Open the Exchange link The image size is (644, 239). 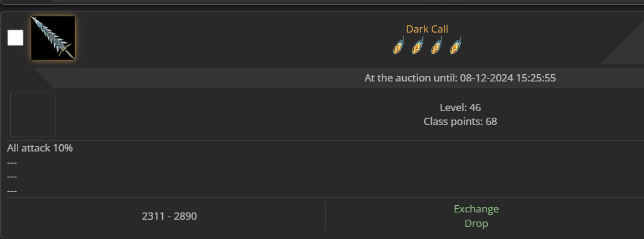pyautogui.click(x=476, y=209)
